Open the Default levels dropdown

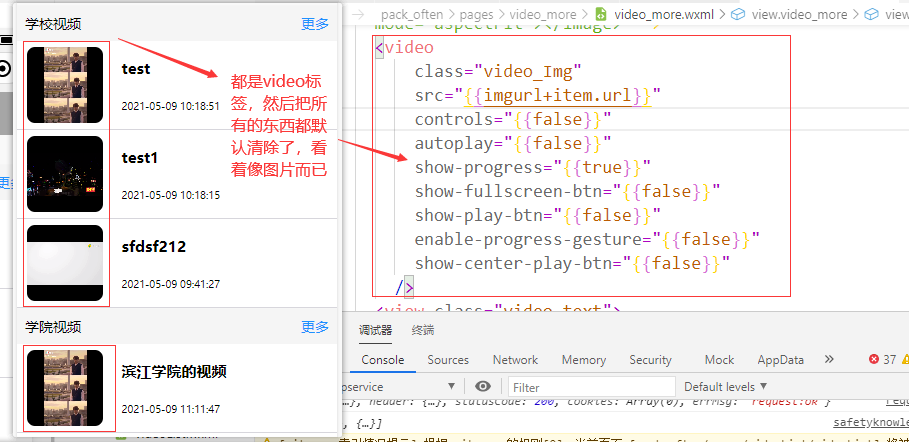coord(725,387)
